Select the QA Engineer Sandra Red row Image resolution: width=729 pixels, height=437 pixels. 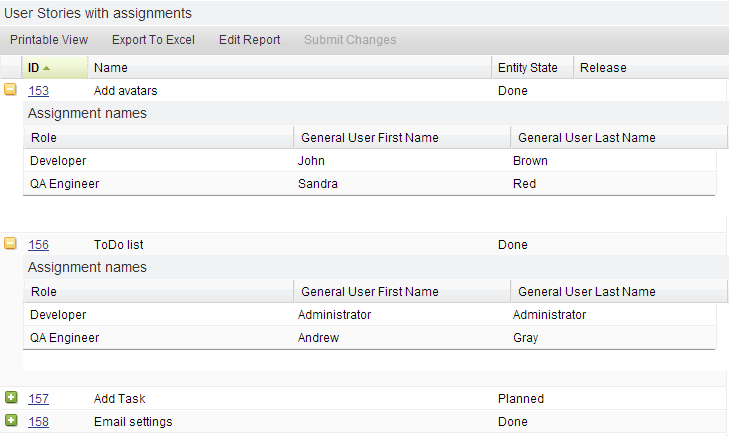[x=370, y=184]
